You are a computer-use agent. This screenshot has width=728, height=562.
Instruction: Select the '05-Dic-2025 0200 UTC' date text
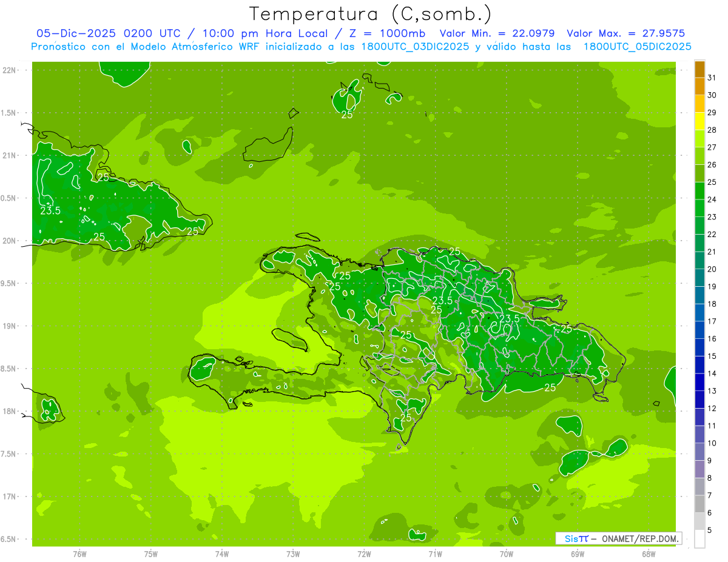tap(109, 33)
